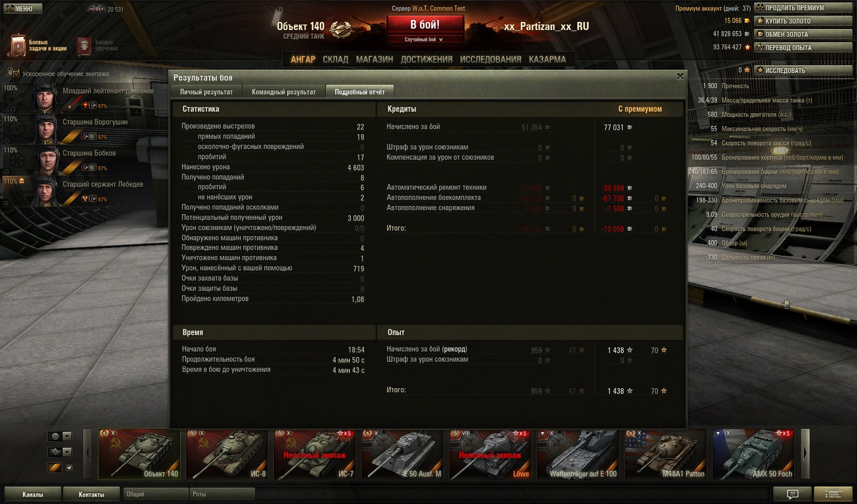Switch to Командный результат tab
This screenshot has height=504, width=857.
(x=284, y=92)
